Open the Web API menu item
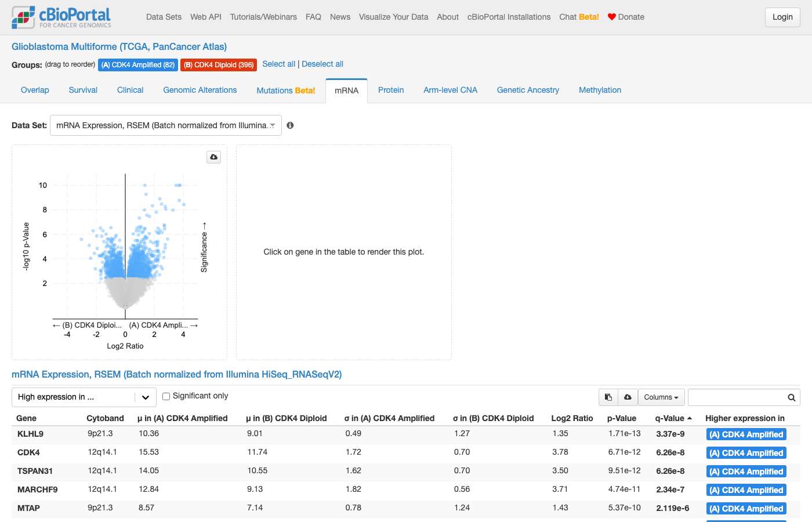The width and height of the screenshot is (812, 522). tap(206, 17)
